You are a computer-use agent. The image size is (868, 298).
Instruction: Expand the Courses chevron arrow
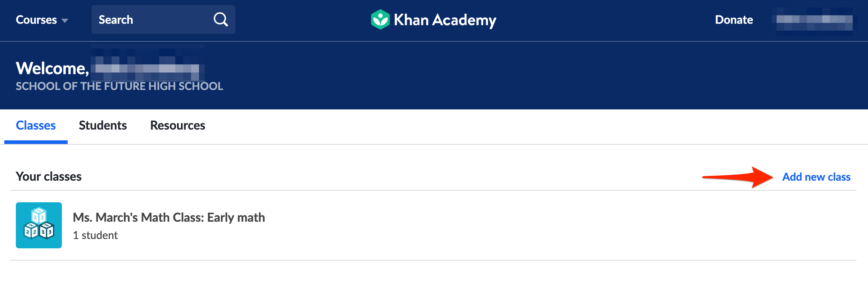(x=65, y=21)
